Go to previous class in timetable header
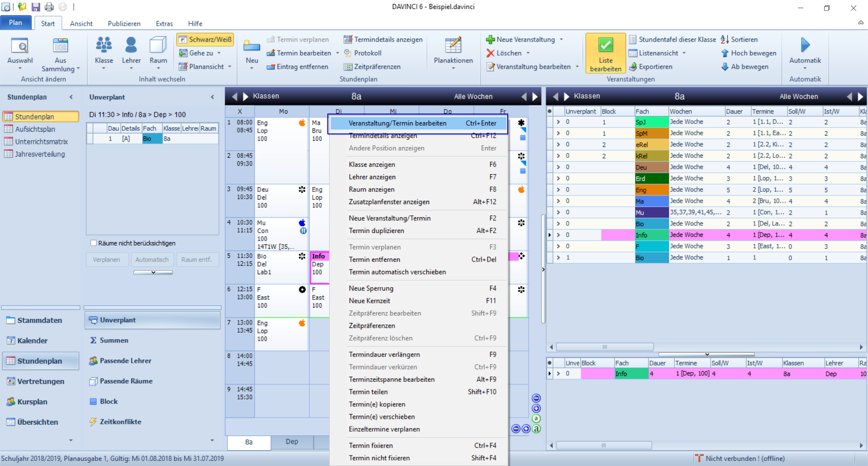Viewport: 868px width, 466px height. click(x=234, y=96)
